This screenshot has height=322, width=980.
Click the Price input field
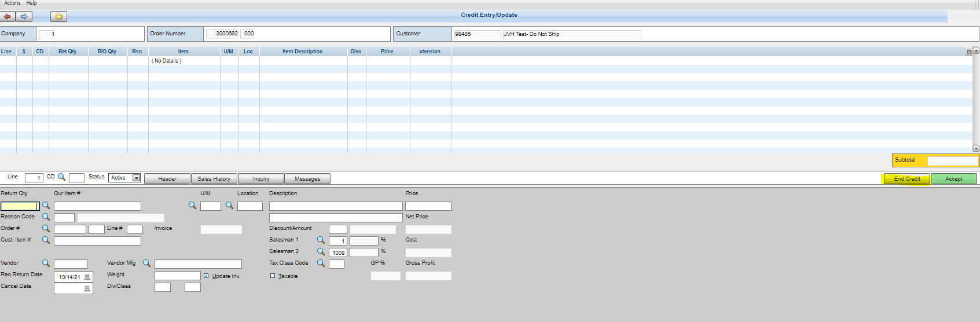tap(428, 206)
